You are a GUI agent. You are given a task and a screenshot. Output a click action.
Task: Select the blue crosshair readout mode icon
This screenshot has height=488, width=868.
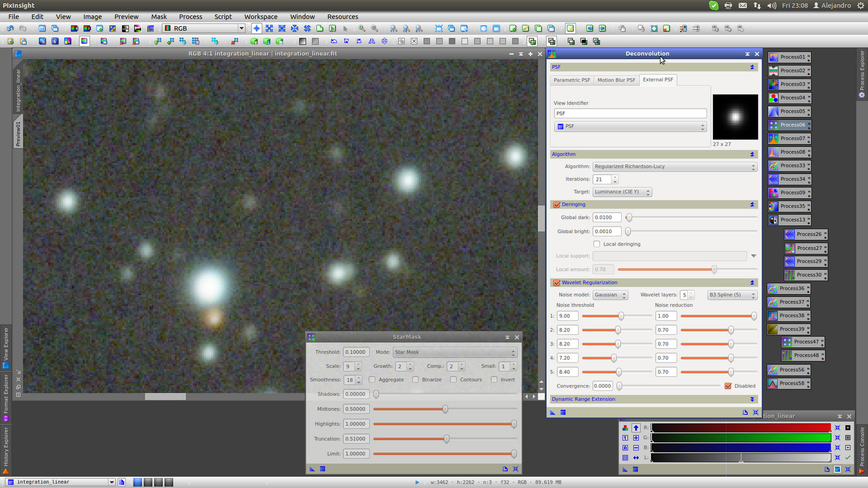pos(257,28)
